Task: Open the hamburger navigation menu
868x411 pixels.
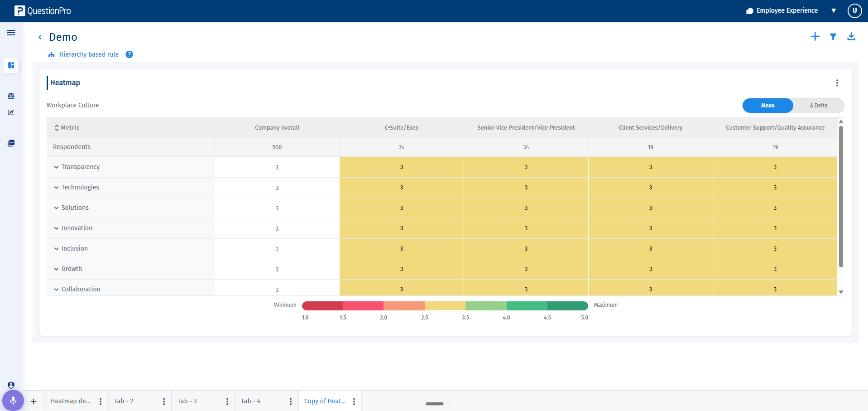Action: (11, 33)
